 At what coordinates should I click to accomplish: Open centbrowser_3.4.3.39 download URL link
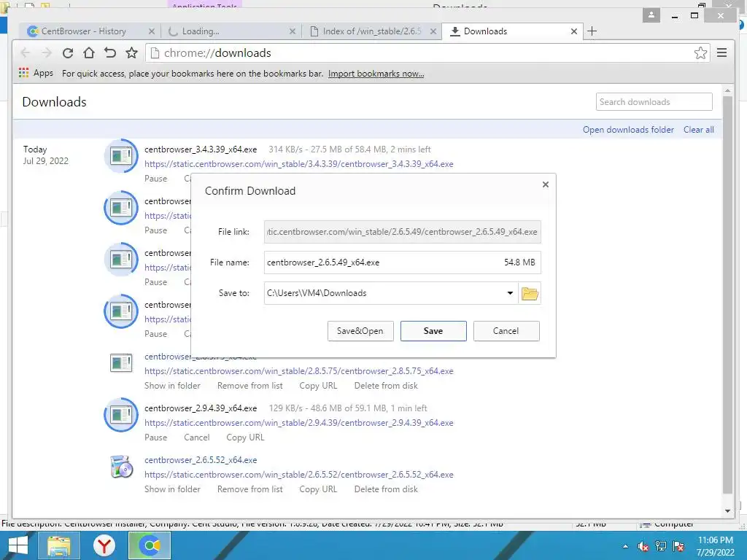(298, 164)
